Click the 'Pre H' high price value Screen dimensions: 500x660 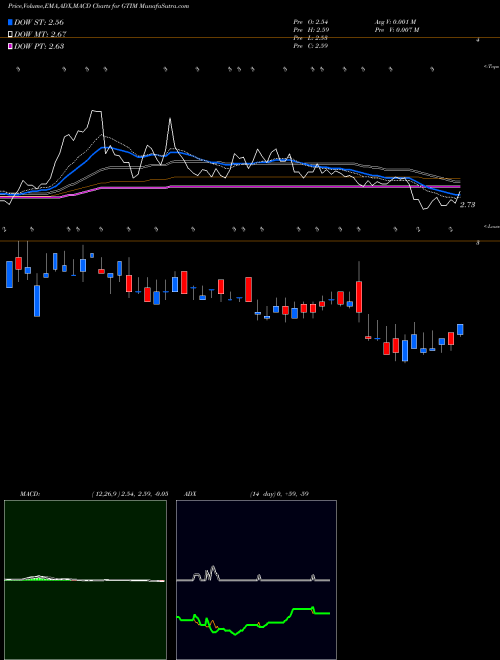point(311,29)
